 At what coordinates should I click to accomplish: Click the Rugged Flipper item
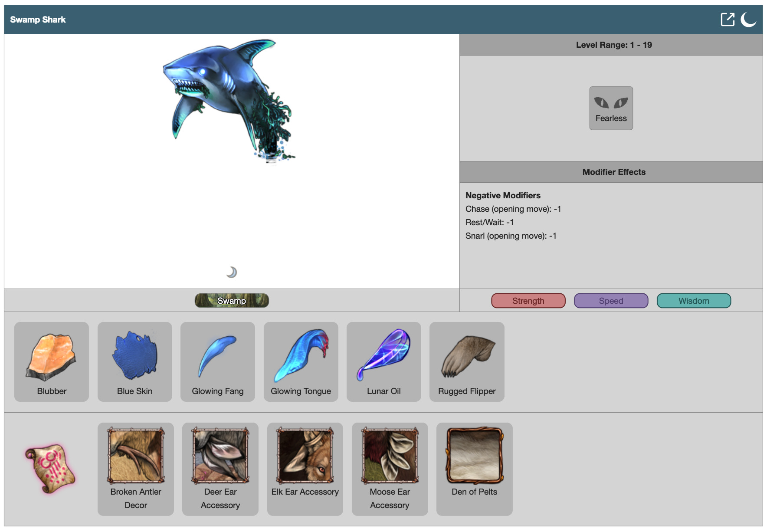click(x=467, y=361)
